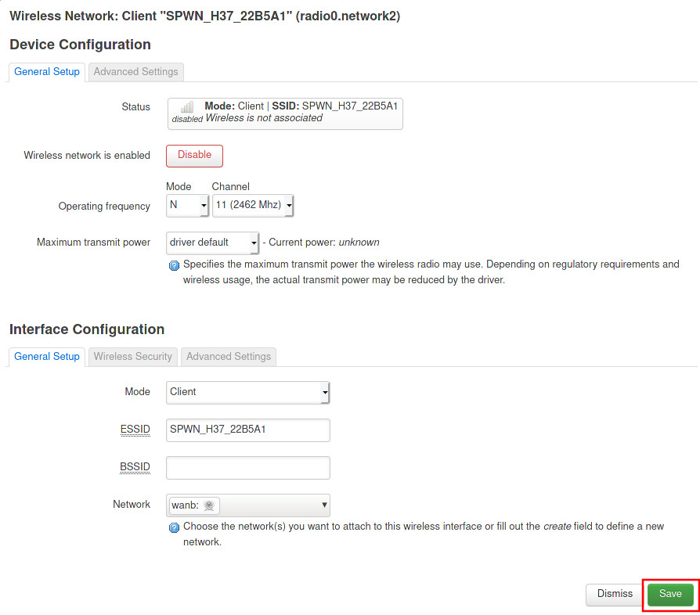
Task: Click the wireless signal strength icon
Action: click(187, 108)
